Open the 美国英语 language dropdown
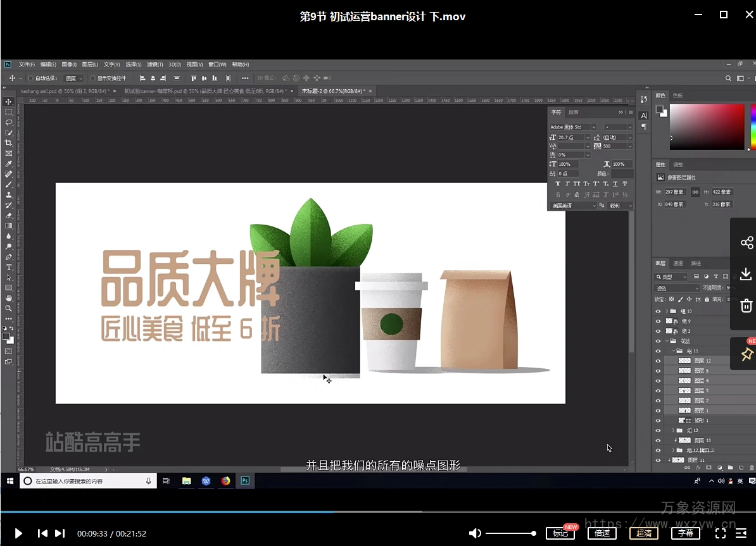Image resolution: width=756 pixels, height=546 pixels. pos(593,206)
